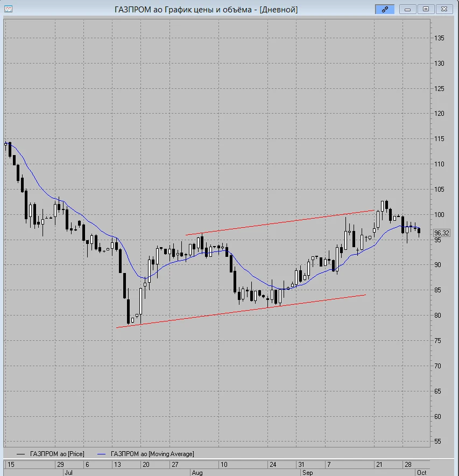Image resolution: width=459 pixels, height=476 pixels.
Task: Click the 60 price axis label
Action: [x=437, y=417]
